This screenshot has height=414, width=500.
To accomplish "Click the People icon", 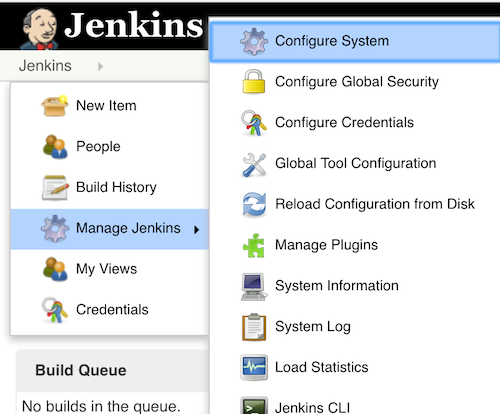I will (x=55, y=146).
